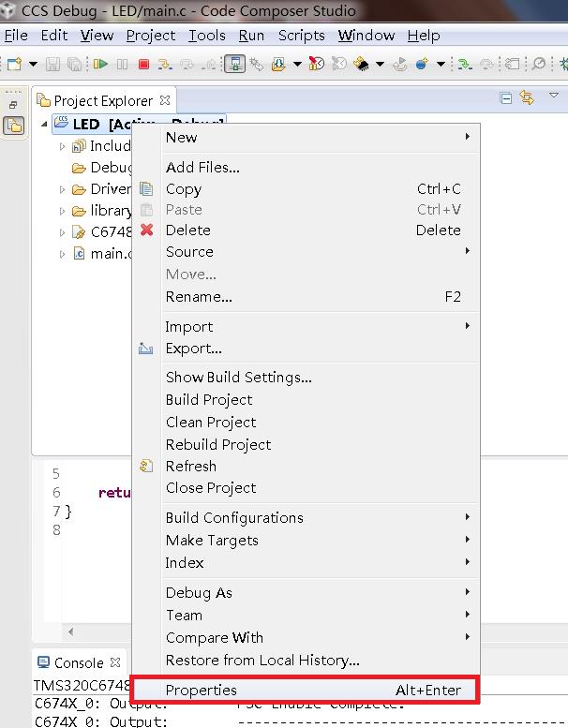Open the File menu
The image size is (568, 728).
[x=16, y=36]
